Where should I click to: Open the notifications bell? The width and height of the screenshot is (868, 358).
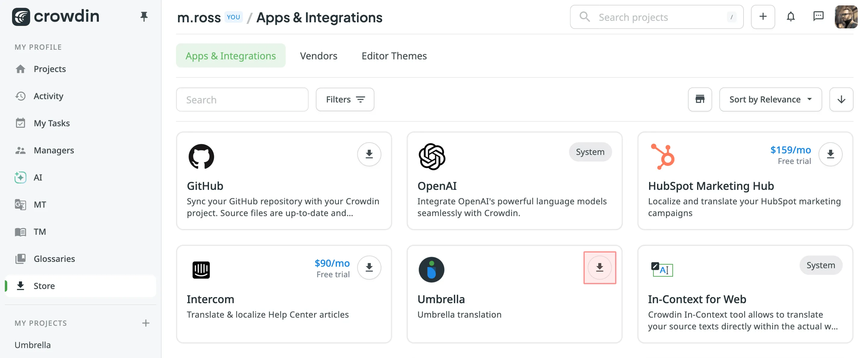pos(791,17)
